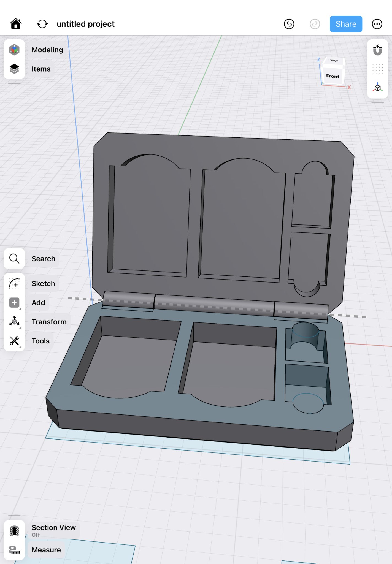This screenshot has height=564, width=392.
Task: Go to the home screen icon
Action: (x=16, y=24)
